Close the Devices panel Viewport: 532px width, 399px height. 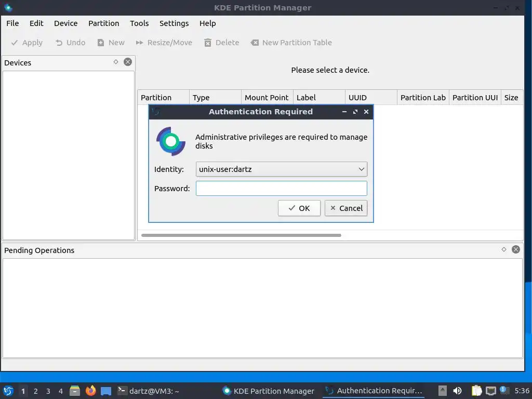pyautogui.click(x=128, y=62)
